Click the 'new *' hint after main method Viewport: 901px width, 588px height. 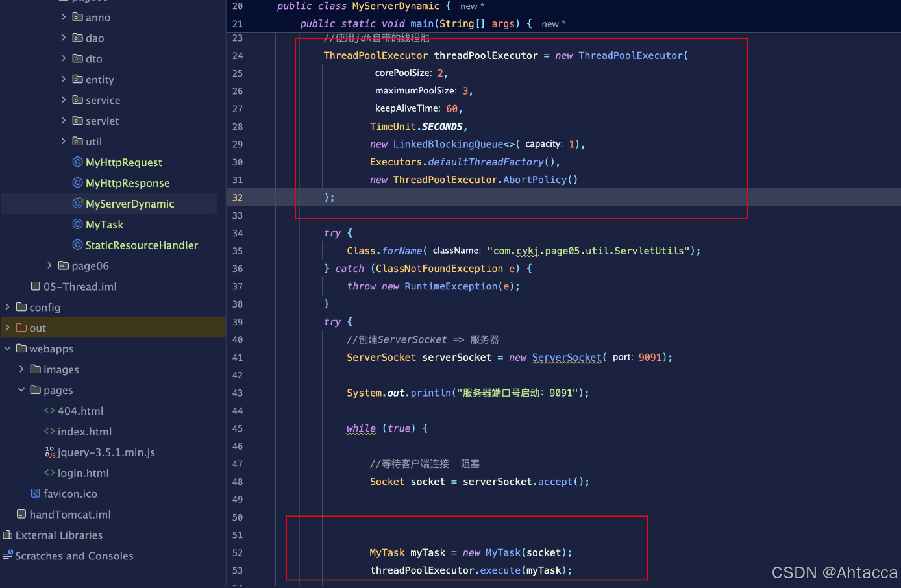(554, 24)
